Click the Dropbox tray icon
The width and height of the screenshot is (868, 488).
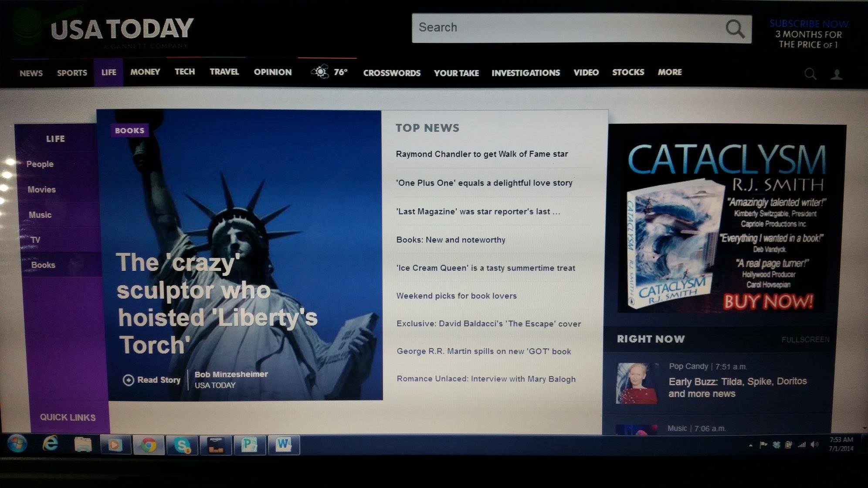coord(776,445)
